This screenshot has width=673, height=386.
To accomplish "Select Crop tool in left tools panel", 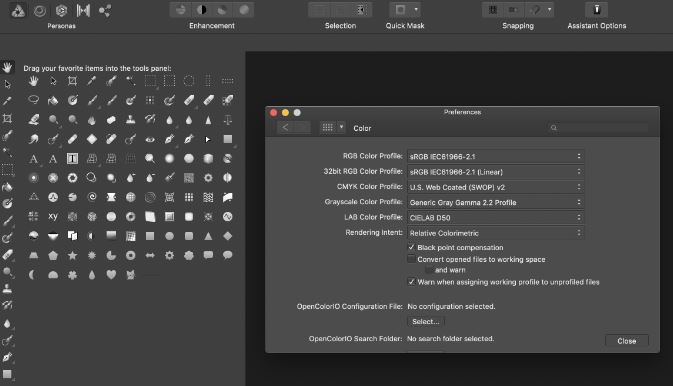I will point(7,118).
